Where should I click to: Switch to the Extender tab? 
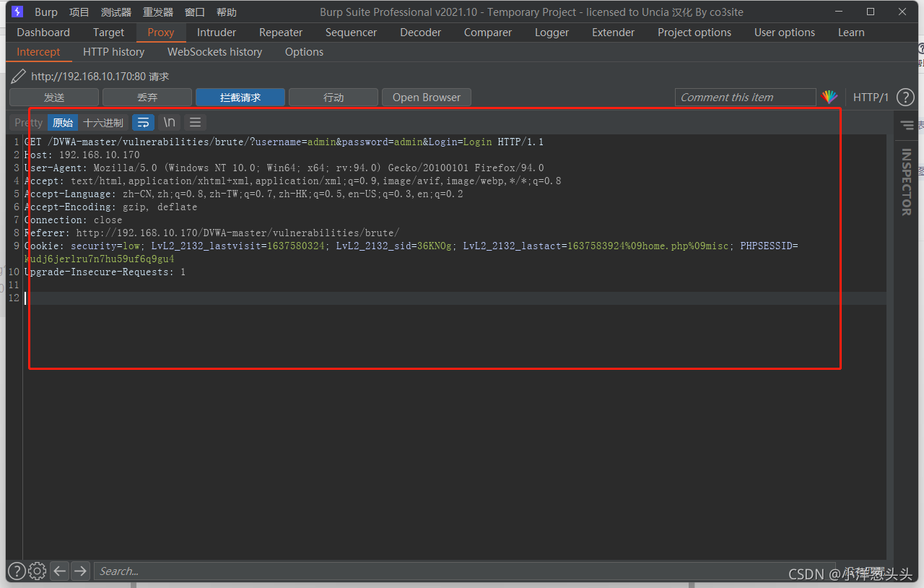tap(613, 32)
